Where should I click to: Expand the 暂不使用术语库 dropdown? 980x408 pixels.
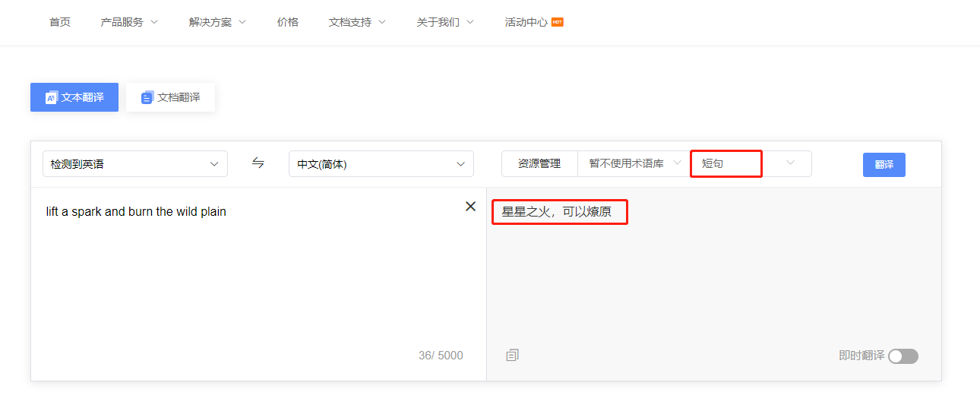point(634,163)
